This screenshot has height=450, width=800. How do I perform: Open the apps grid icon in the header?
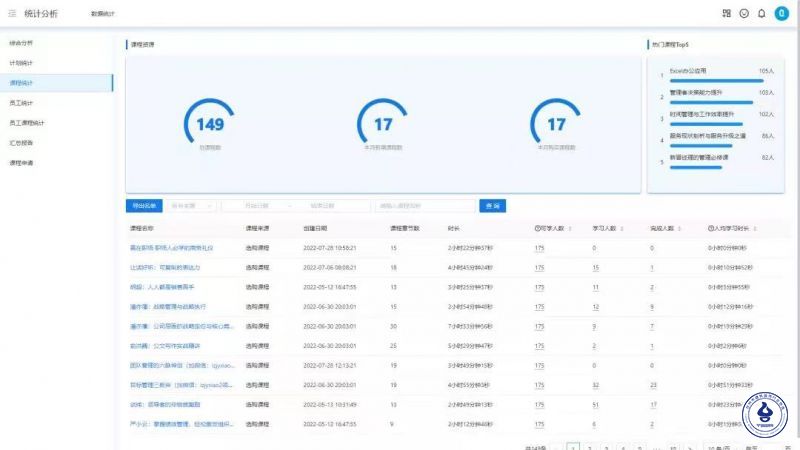[727, 14]
